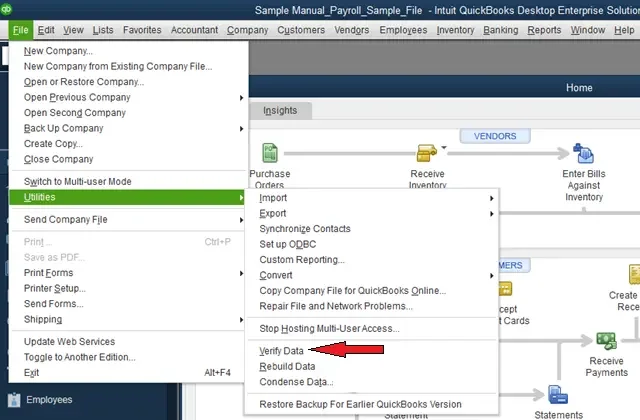The image size is (640, 420).
Task: Select Custom Reporting...
Action: [x=371, y=260]
